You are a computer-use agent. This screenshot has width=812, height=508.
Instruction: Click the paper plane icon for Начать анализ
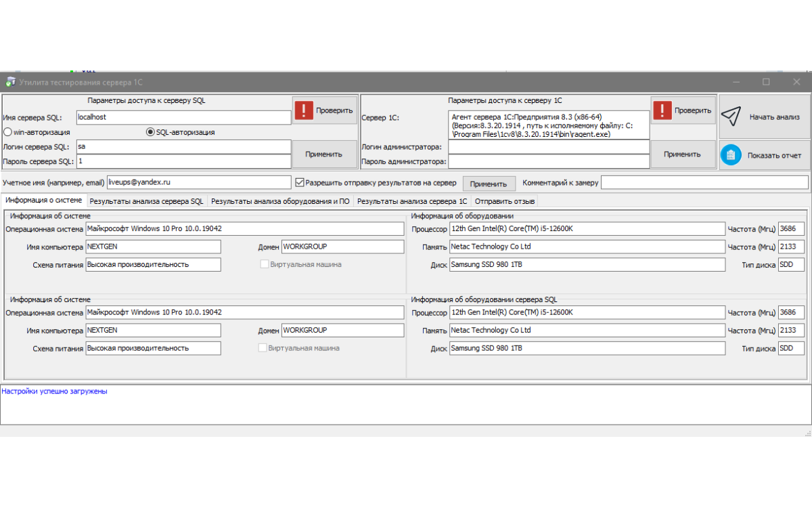[x=731, y=117]
